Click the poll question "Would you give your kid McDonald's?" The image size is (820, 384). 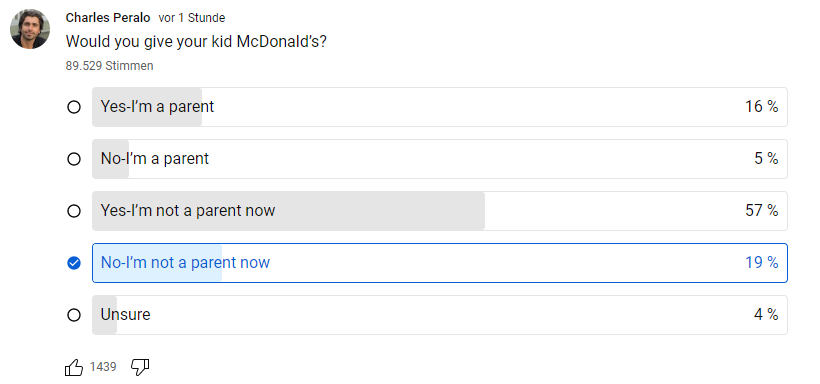click(196, 41)
